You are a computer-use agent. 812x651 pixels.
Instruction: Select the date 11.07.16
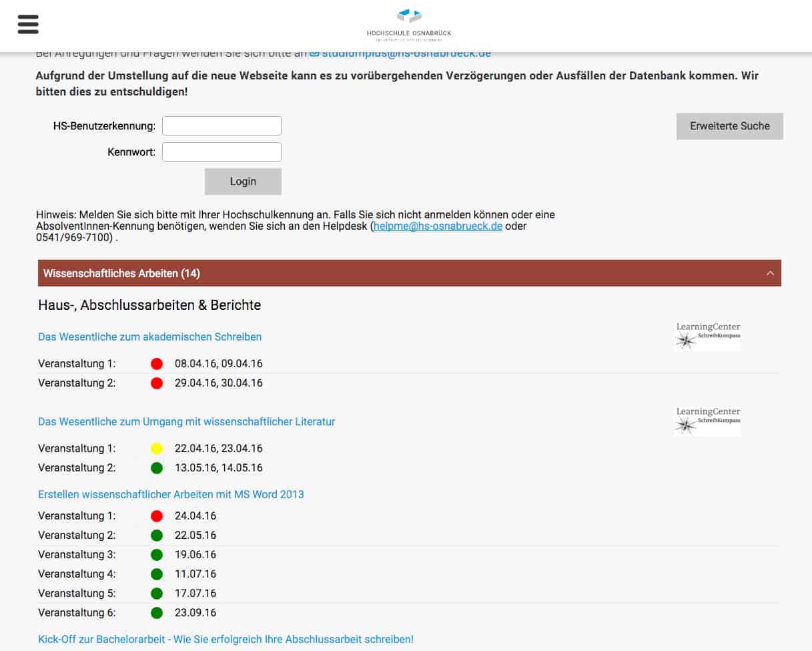point(195,574)
